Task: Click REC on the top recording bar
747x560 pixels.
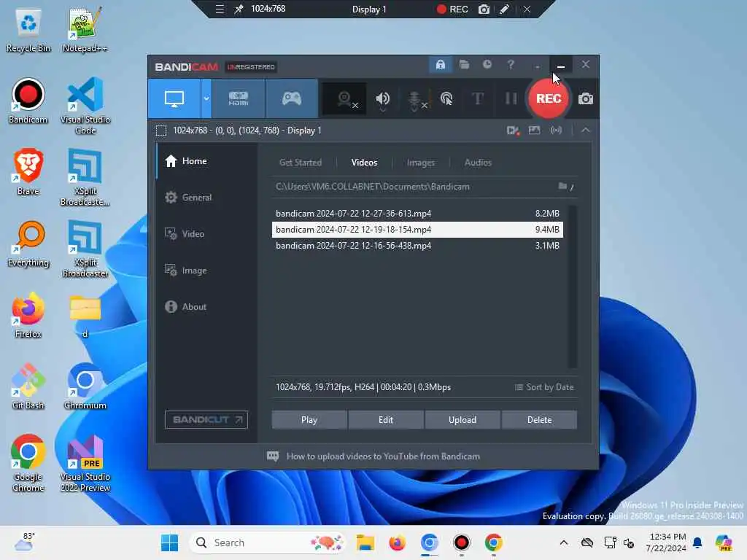Action: pos(452,9)
